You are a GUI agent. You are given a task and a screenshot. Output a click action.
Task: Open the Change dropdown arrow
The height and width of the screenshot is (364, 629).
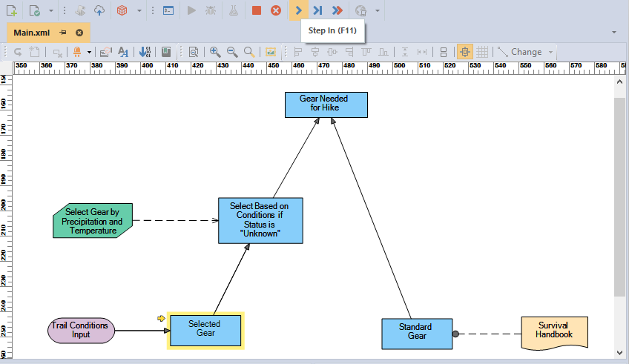pyautogui.click(x=551, y=52)
